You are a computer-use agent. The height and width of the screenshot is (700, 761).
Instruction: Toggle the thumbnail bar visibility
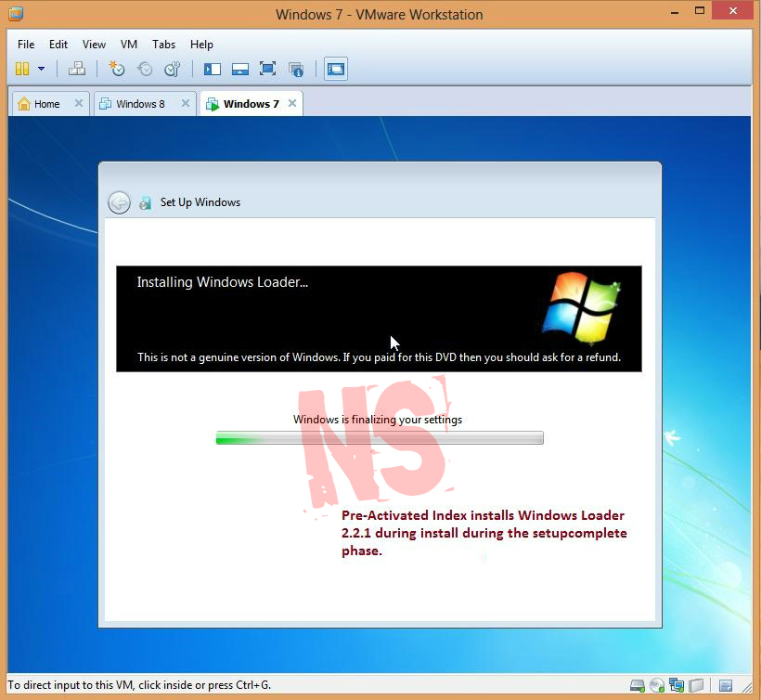click(x=240, y=69)
